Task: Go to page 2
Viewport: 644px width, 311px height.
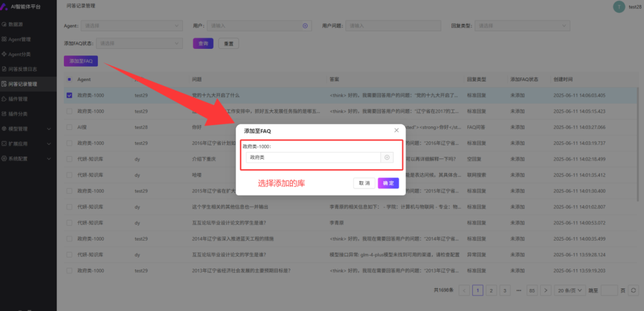Action: (x=491, y=290)
